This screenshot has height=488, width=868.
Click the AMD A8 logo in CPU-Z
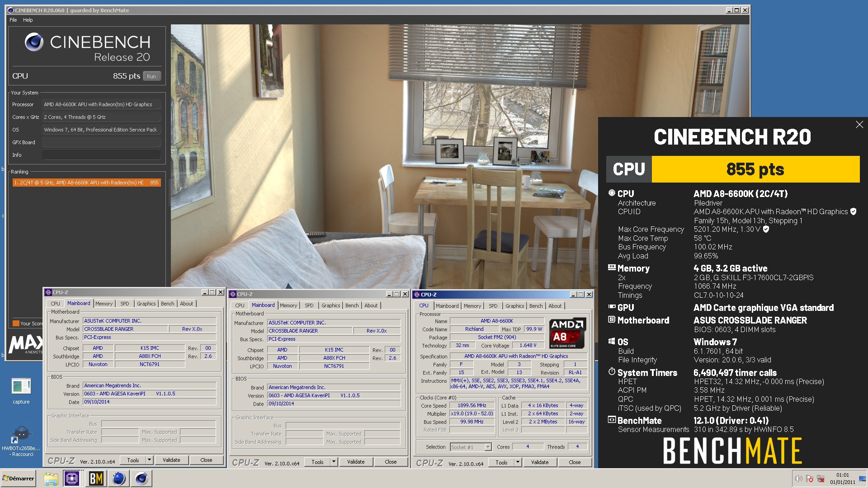(x=568, y=333)
